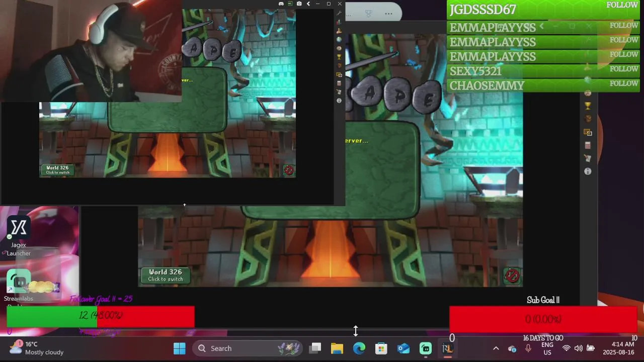The image size is (644, 362).
Task: Click World 326 switch button in small window
Action: click(x=58, y=170)
